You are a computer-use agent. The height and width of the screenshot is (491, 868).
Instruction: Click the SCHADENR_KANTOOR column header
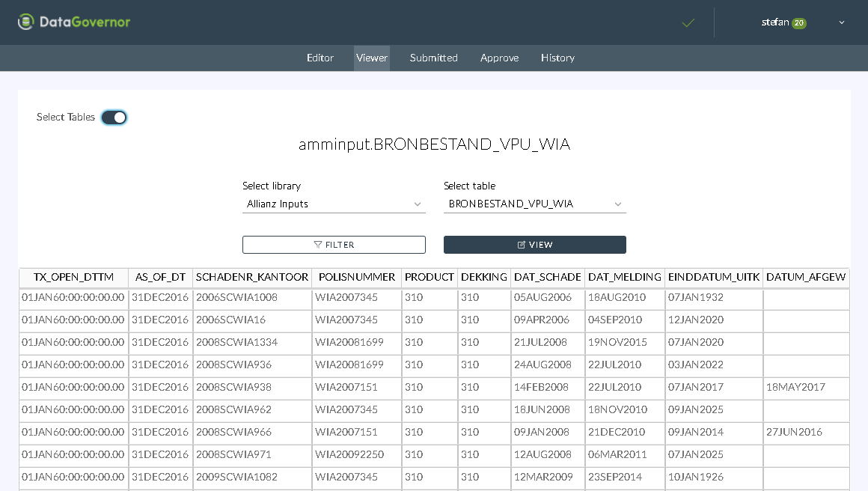click(x=252, y=278)
